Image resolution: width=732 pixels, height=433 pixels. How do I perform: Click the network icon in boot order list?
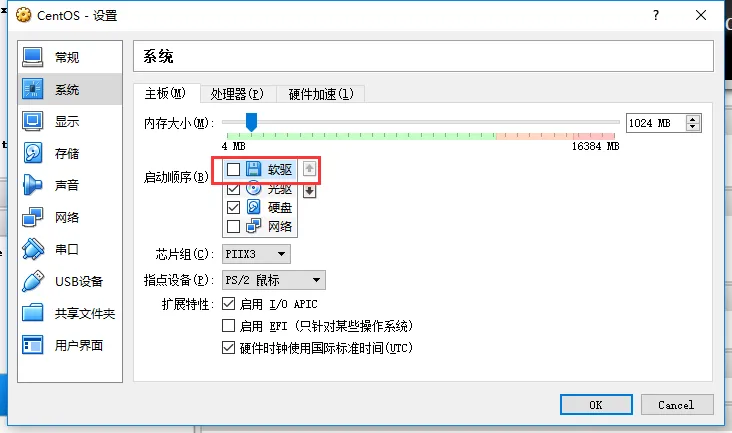point(253,226)
